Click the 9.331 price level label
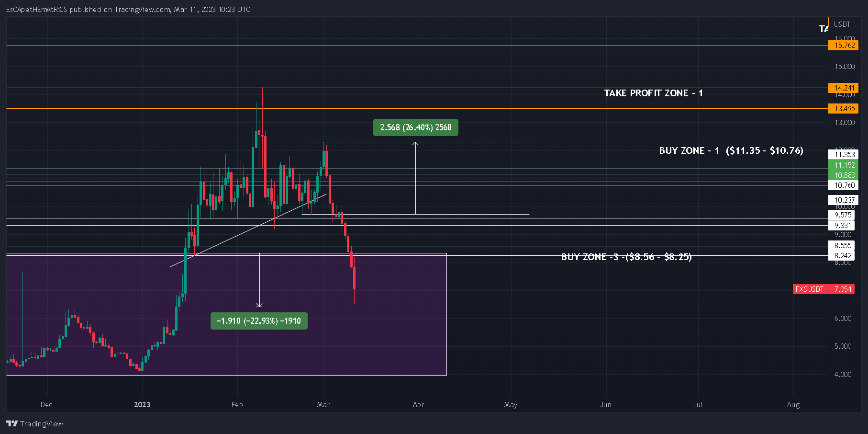This screenshot has width=868, height=434. tap(841, 226)
